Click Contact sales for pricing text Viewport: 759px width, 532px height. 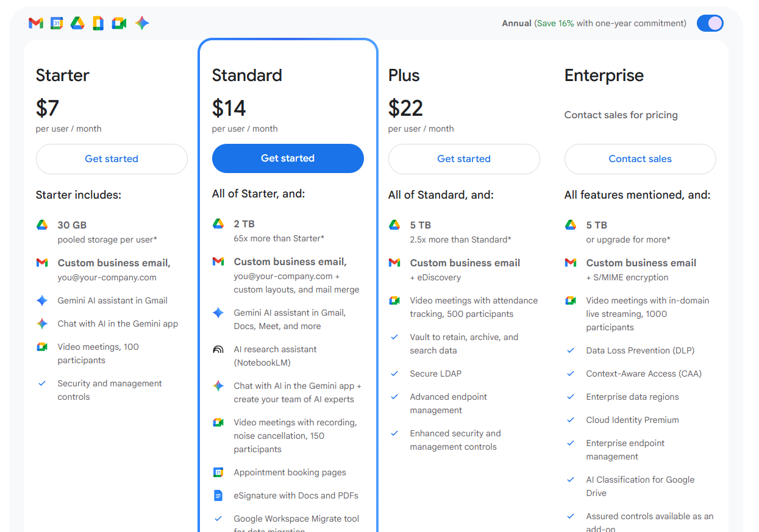coord(621,115)
